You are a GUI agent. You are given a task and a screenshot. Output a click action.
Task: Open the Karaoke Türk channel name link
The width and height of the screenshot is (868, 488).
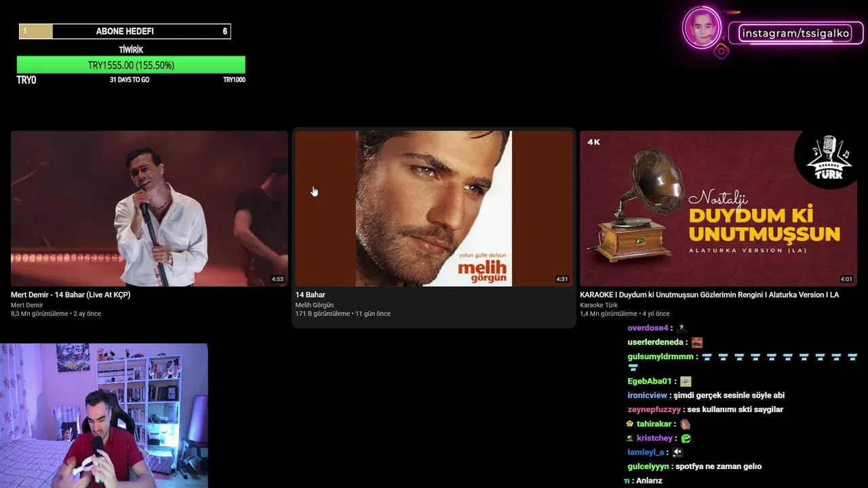(599, 305)
